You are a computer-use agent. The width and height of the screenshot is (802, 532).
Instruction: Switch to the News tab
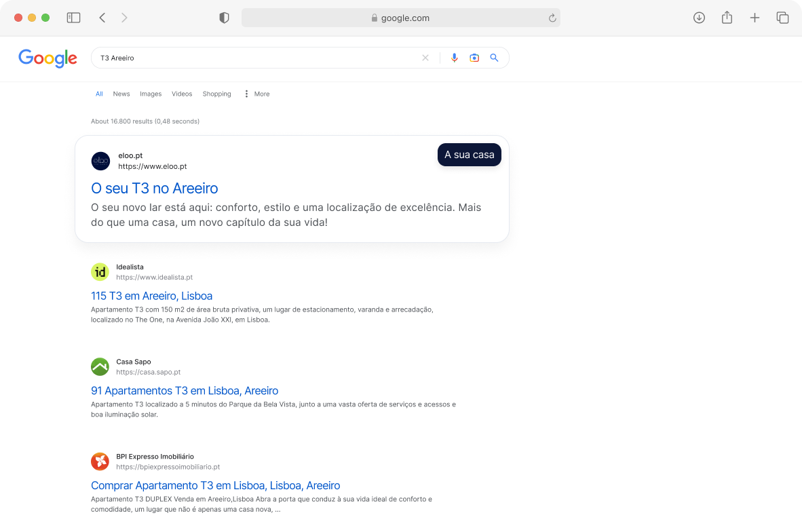tap(121, 94)
